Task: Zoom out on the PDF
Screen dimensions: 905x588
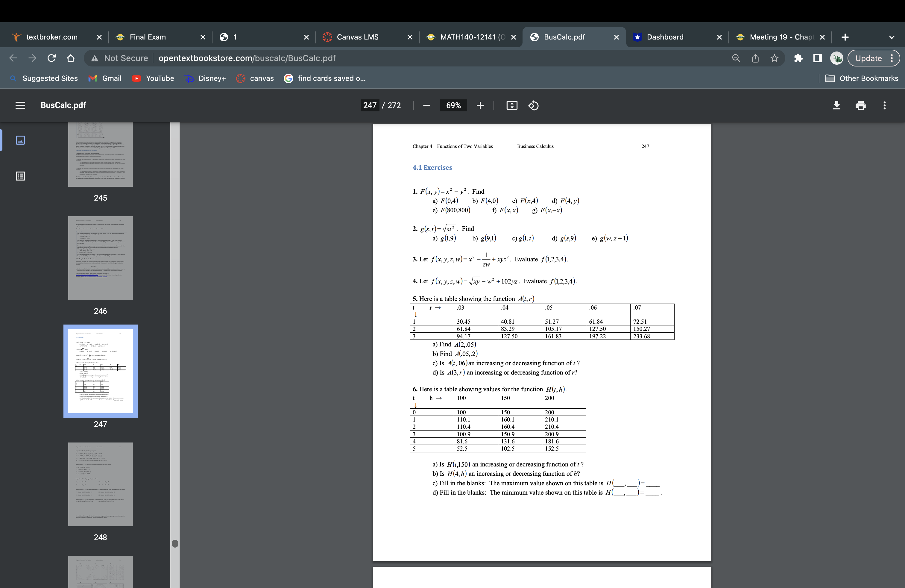Action: pos(426,105)
